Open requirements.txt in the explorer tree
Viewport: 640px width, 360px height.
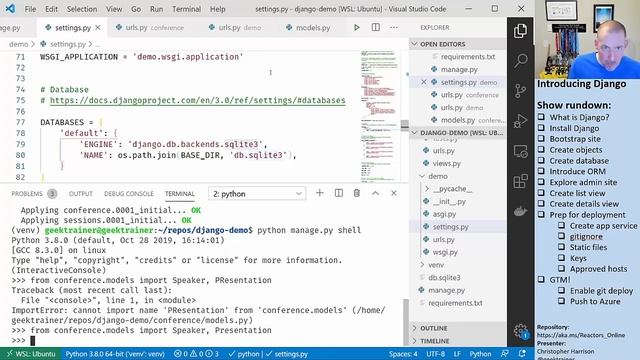click(455, 303)
